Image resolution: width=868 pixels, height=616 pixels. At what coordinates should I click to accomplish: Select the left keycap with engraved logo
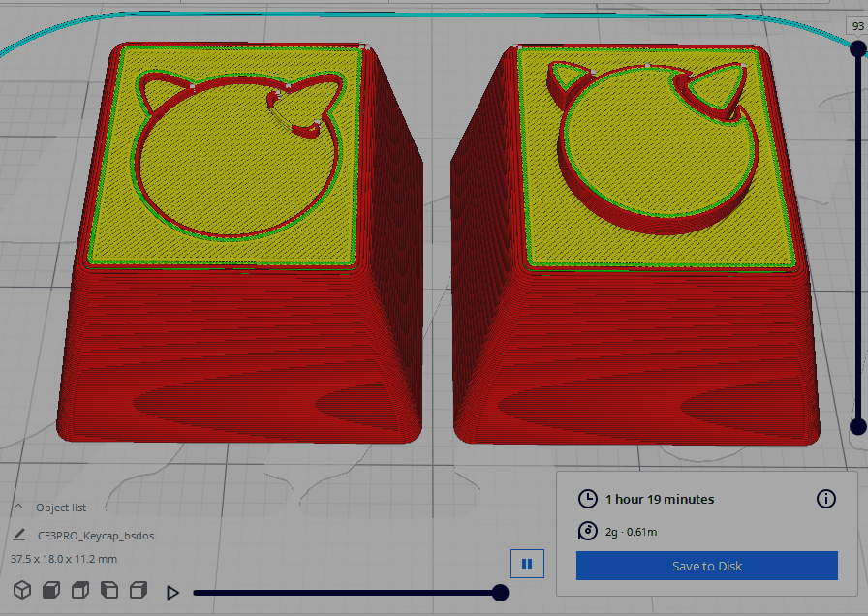(241, 243)
